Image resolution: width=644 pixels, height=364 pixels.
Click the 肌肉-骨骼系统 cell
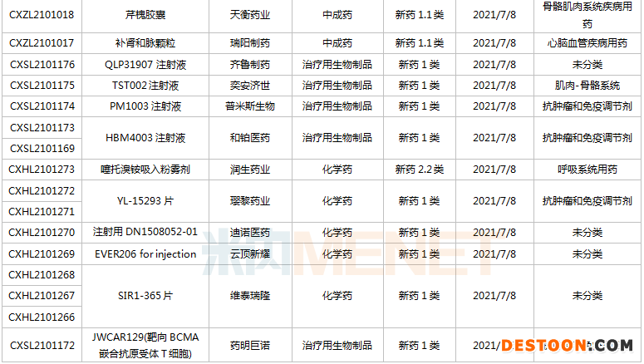point(587,86)
